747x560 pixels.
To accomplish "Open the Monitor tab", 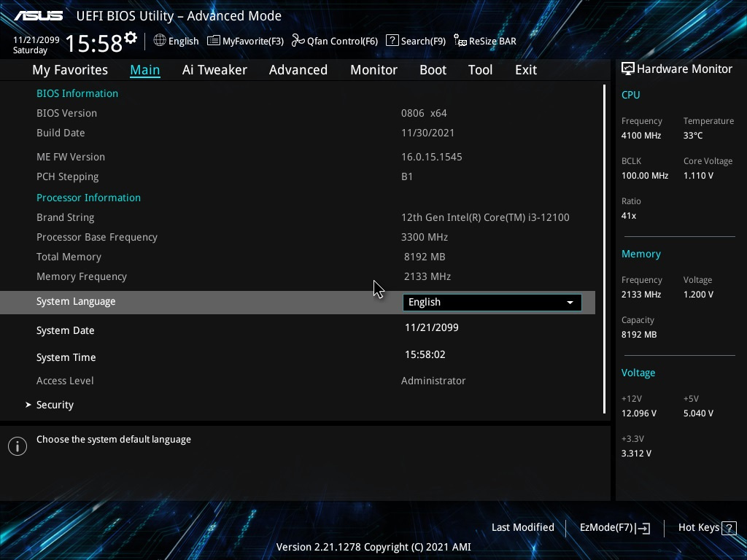I will click(x=373, y=70).
